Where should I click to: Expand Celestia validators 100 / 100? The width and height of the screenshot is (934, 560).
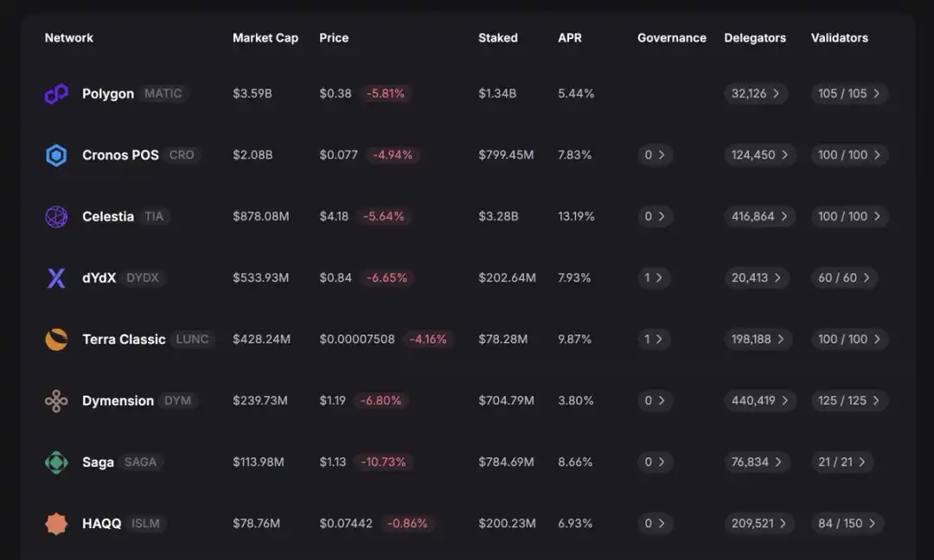[x=849, y=217]
